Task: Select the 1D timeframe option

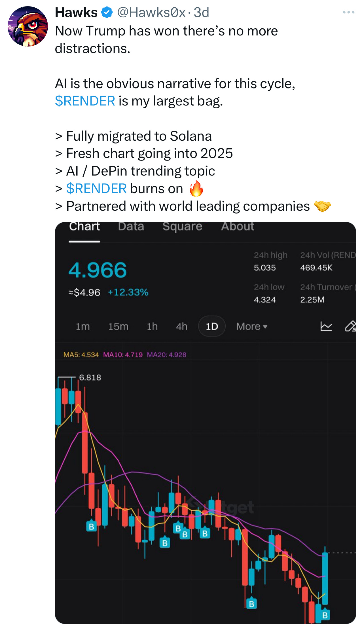Action: tap(212, 326)
